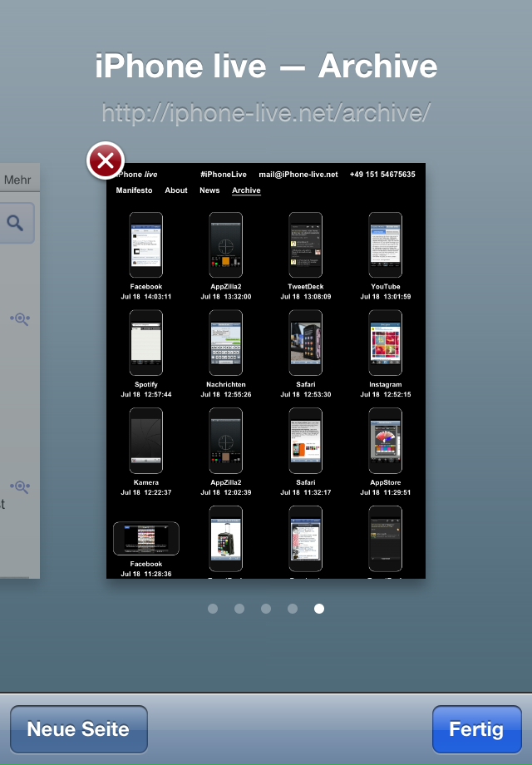Open Facebook screenshot from 14:03:11
This screenshot has height=765, width=532.
[x=145, y=245]
